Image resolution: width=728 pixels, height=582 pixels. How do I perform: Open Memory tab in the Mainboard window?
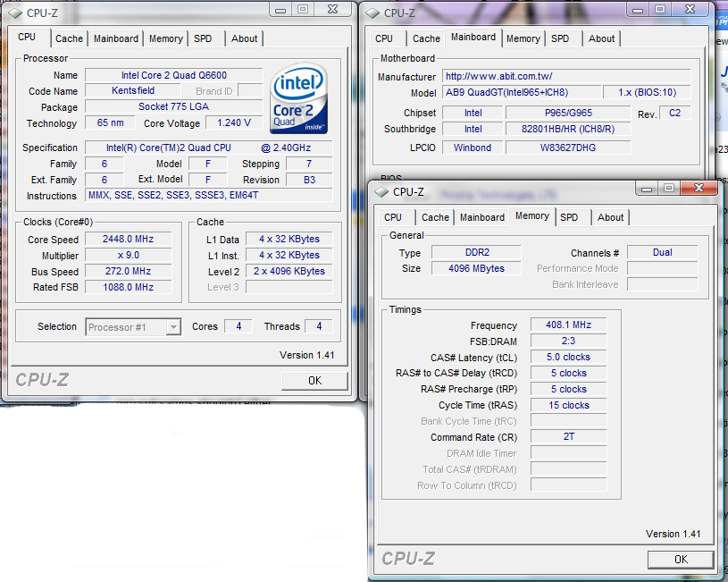523,38
